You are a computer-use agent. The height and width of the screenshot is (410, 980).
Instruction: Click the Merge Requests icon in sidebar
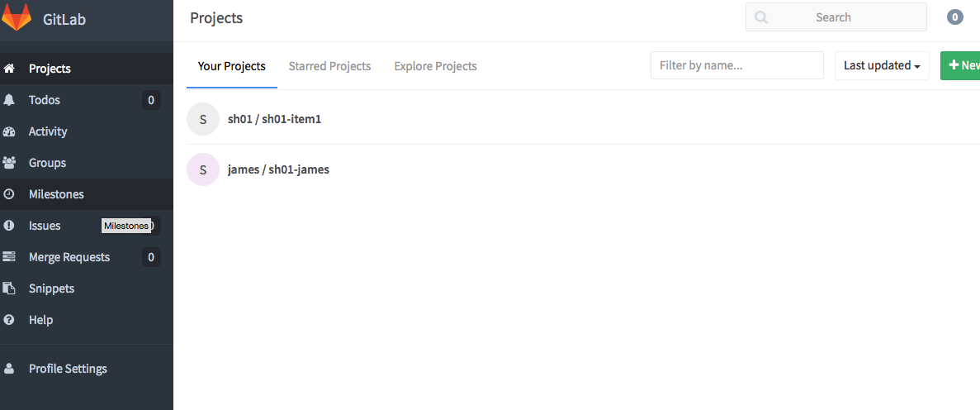click(10, 257)
